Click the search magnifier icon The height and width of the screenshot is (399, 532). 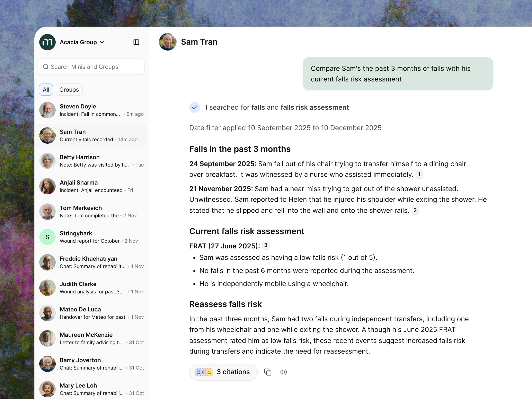(x=46, y=67)
